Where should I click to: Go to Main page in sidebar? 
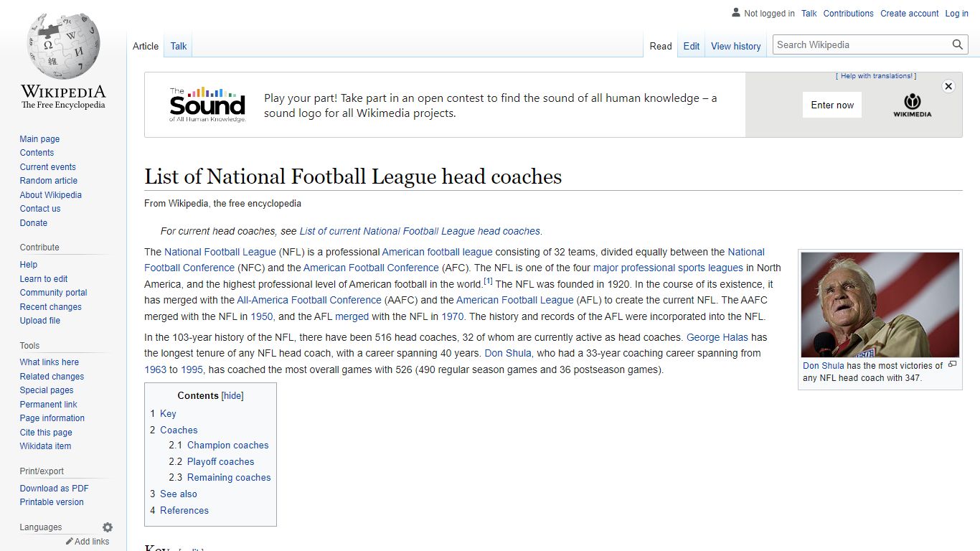click(39, 139)
